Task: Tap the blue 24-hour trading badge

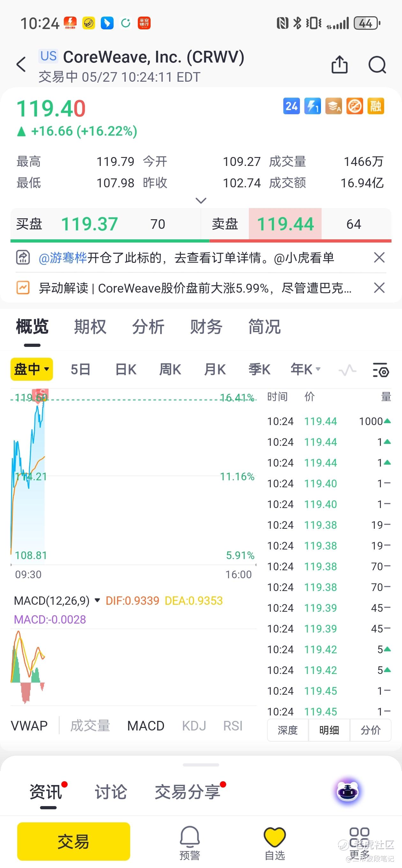Action: [292, 107]
